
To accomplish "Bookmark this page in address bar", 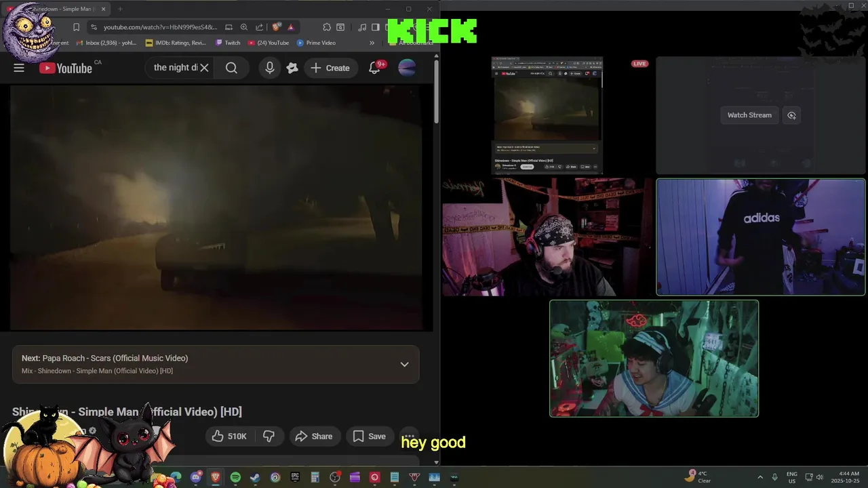I will click(76, 27).
